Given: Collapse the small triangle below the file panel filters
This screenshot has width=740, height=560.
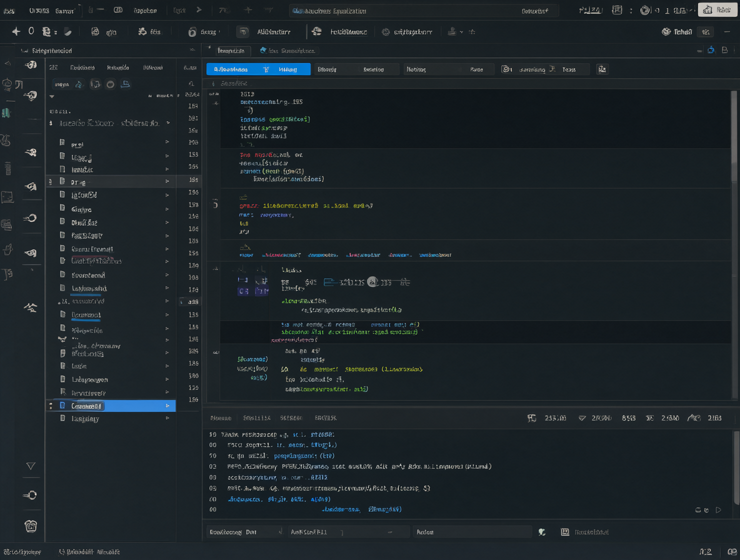Looking at the screenshot, I should pyautogui.click(x=52, y=96).
